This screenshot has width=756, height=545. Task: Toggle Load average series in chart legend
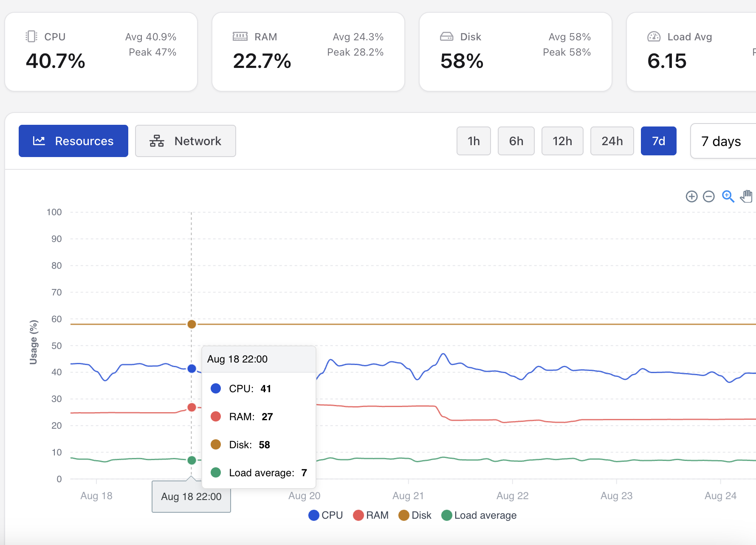pyautogui.click(x=479, y=515)
